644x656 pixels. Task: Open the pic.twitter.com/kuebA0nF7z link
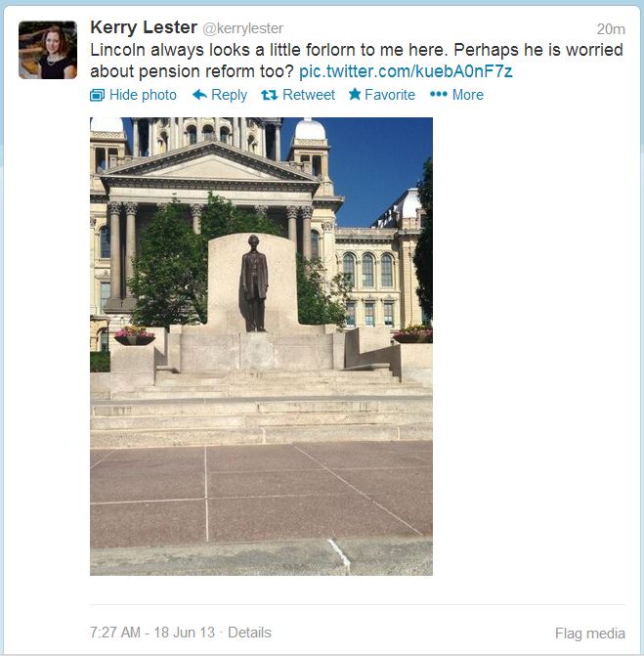point(406,71)
